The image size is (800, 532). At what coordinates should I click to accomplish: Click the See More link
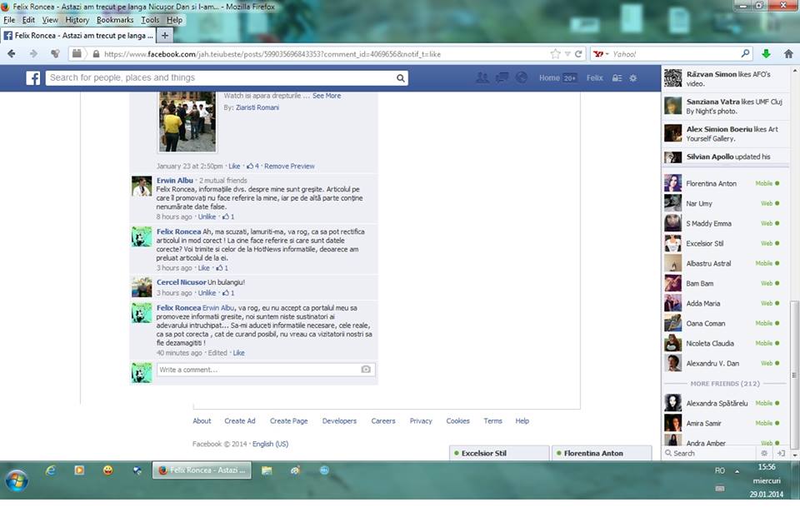[x=326, y=96]
